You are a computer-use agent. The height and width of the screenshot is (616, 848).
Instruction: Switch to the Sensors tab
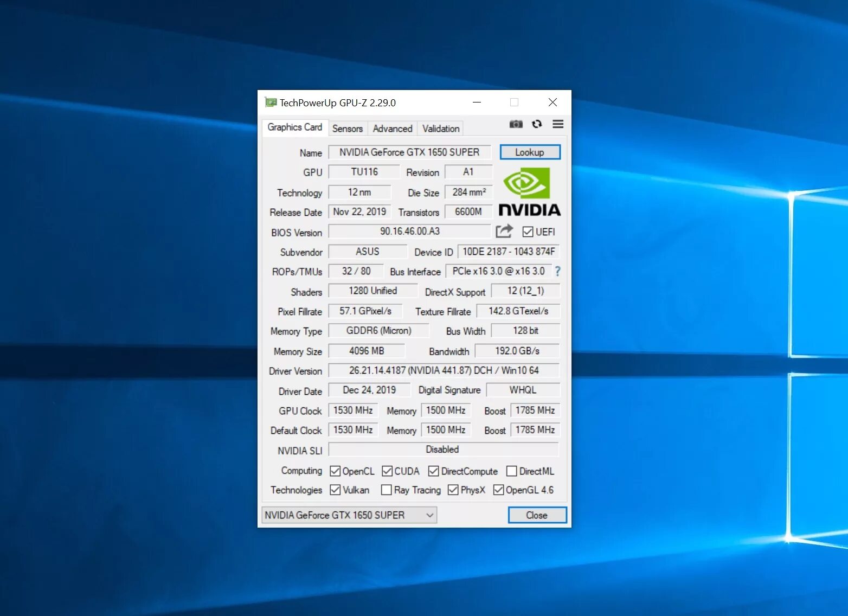(348, 129)
